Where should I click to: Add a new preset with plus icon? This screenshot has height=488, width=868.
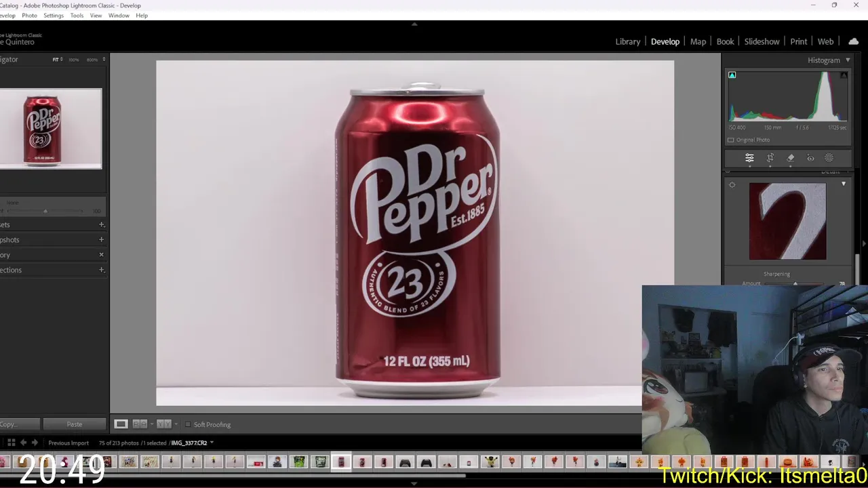click(102, 224)
